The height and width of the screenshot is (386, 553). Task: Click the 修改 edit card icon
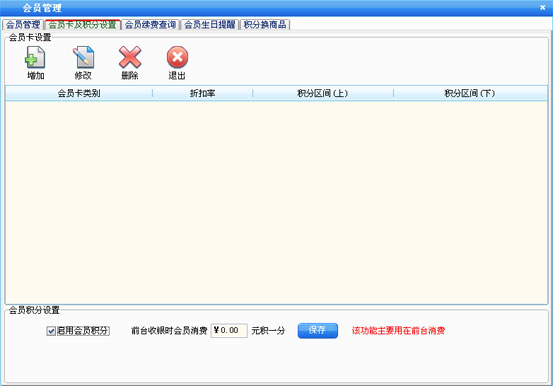pos(84,57)
